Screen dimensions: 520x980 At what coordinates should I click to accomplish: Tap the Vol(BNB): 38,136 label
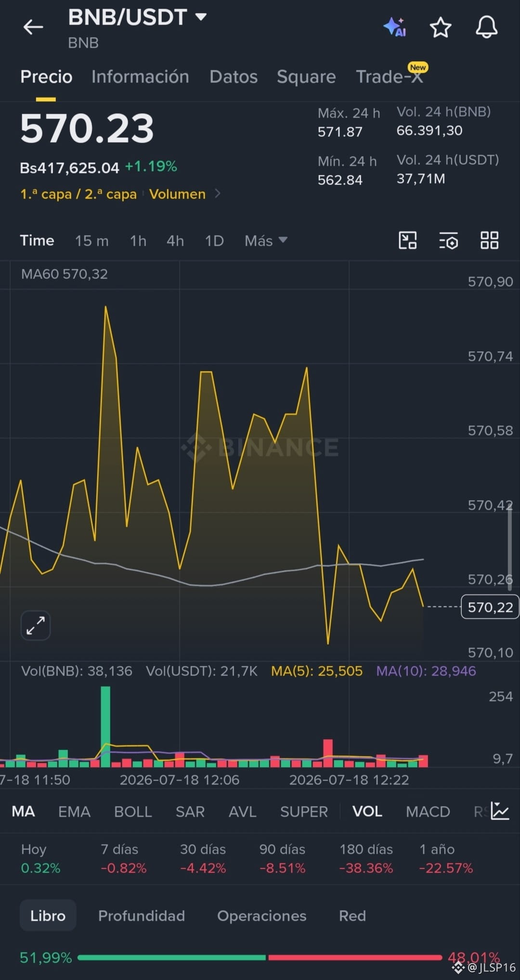pos(77,671)
